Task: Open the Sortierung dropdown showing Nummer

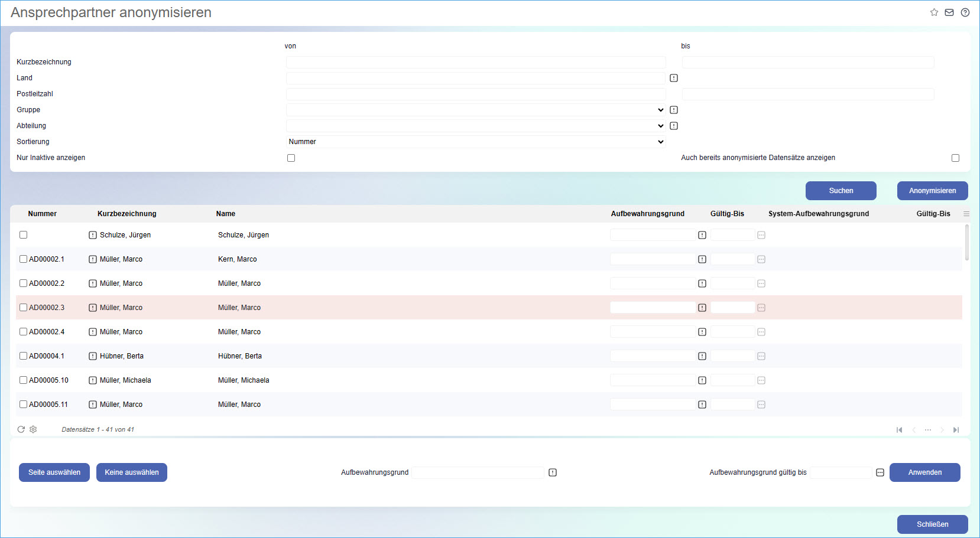Action: 476,142
